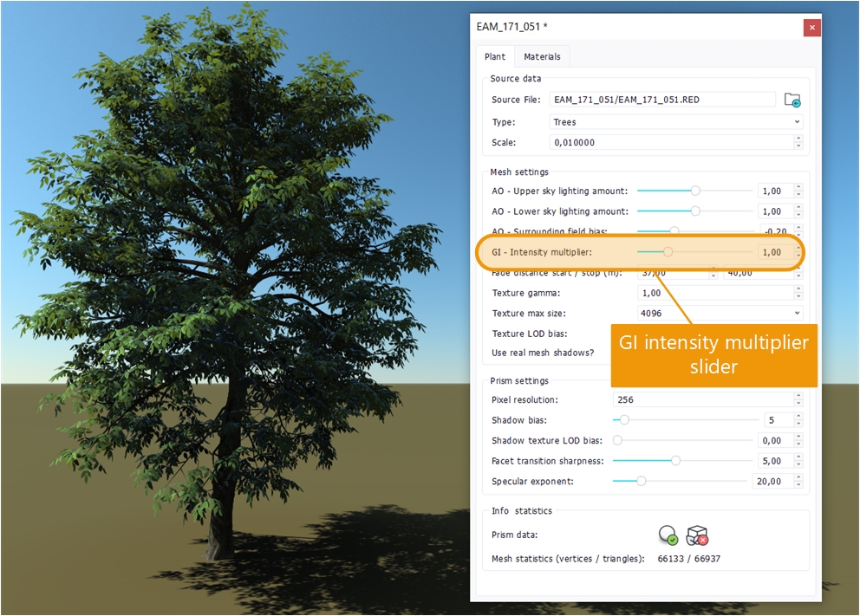
Task: Switch to the Materials tab
Action: tap(542, 57)
